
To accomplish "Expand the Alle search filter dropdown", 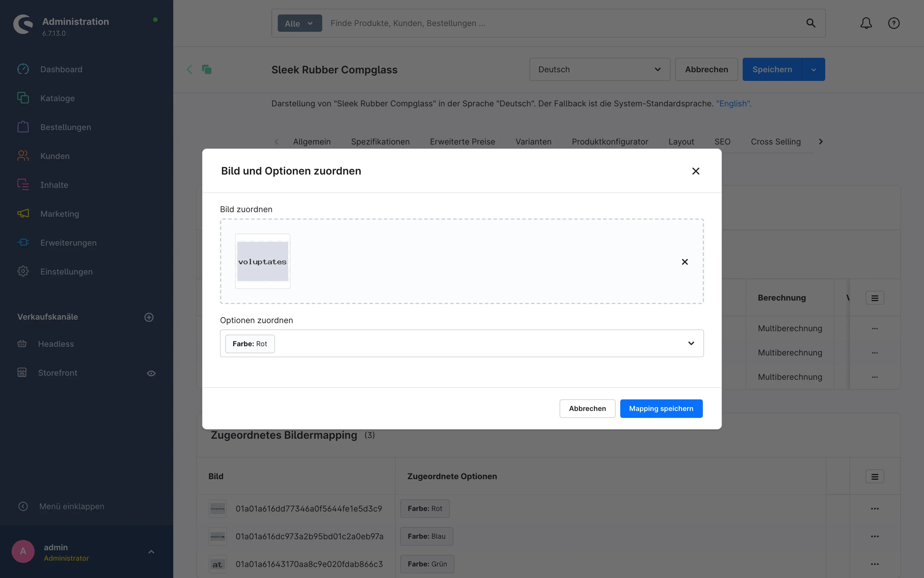I will [x=300, y=23].
